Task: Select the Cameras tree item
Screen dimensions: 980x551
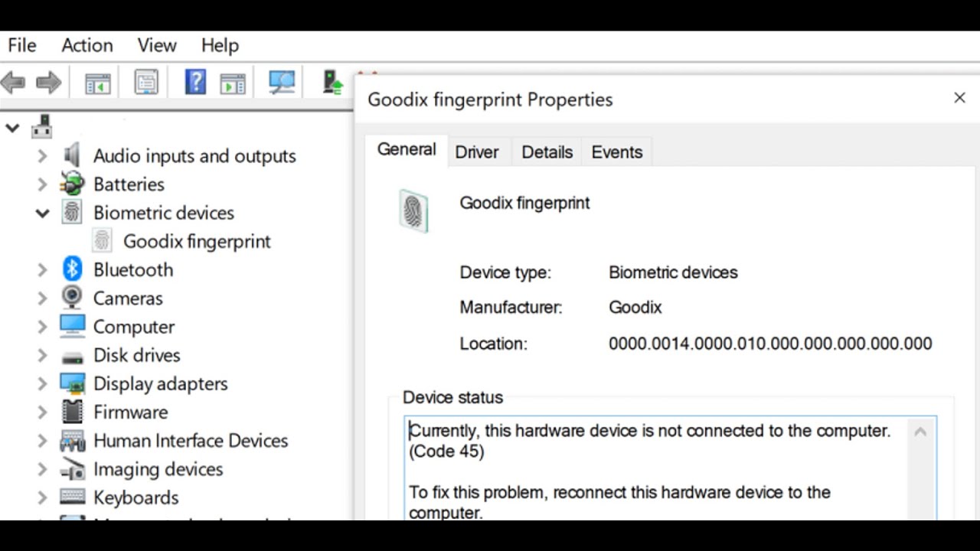Action: (x=128, y=298)
